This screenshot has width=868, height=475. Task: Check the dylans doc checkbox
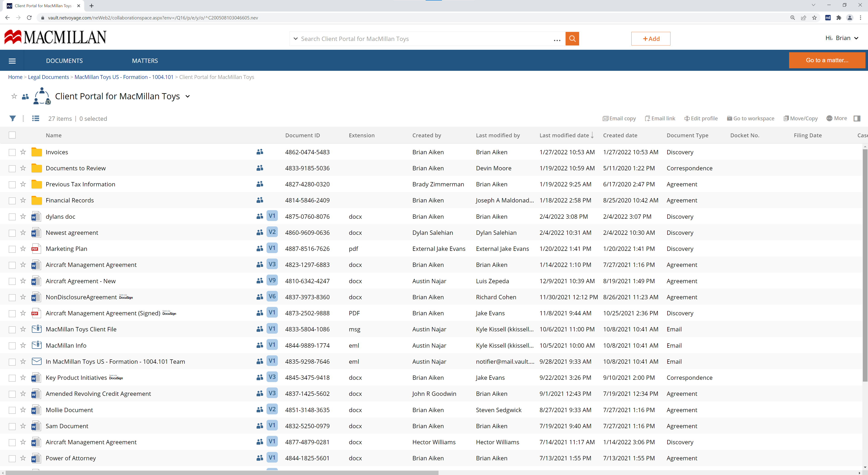(12, 217)
